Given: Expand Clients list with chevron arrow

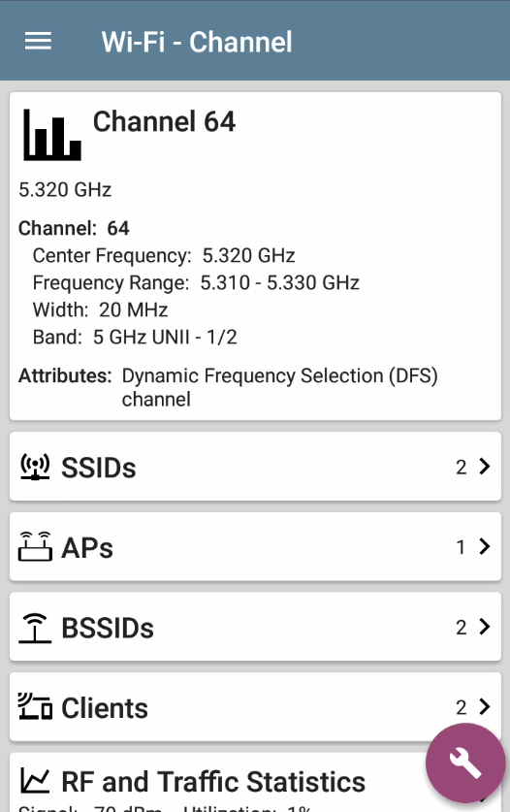Looking at the screenshot, I should [x=485, y=706].
